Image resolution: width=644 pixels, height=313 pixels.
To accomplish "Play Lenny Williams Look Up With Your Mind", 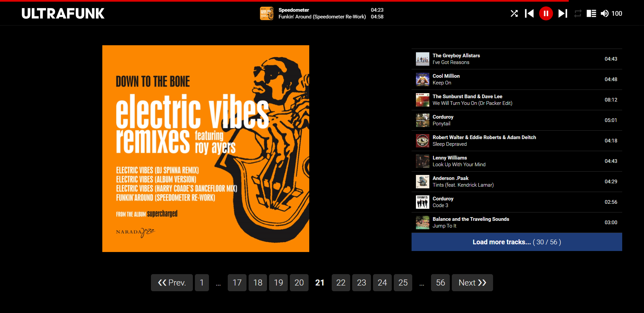I will click(x=517, y=161).
